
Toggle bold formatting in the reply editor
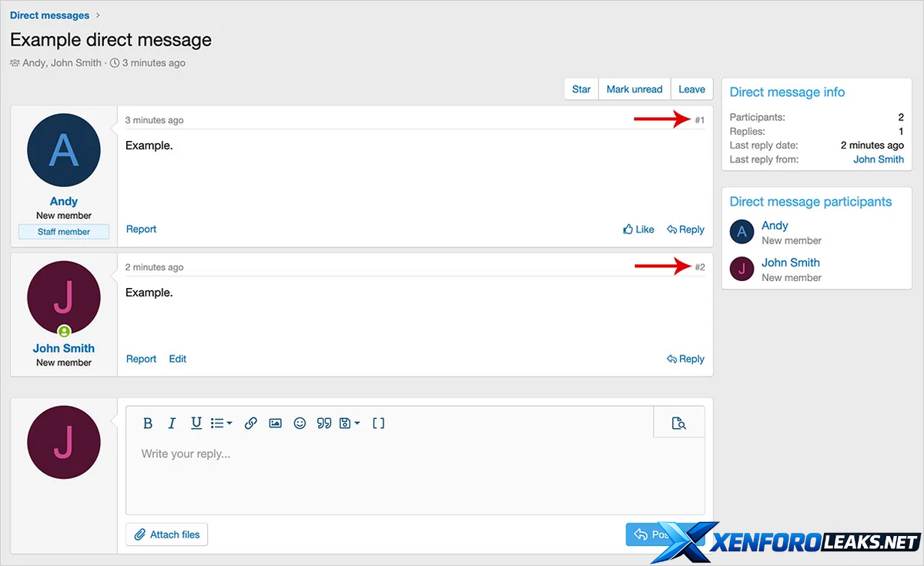(148, 424)
